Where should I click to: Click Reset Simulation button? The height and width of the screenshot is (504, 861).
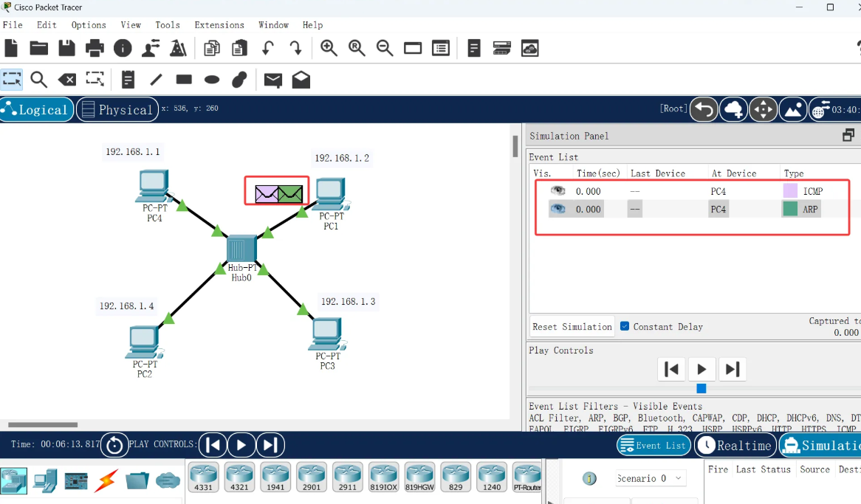(572, 327)
